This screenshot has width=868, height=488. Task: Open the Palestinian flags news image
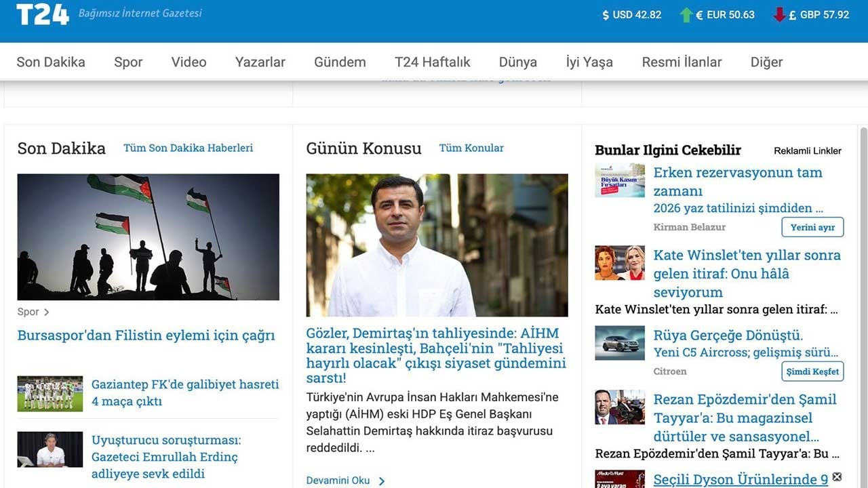tap(148, 237)
